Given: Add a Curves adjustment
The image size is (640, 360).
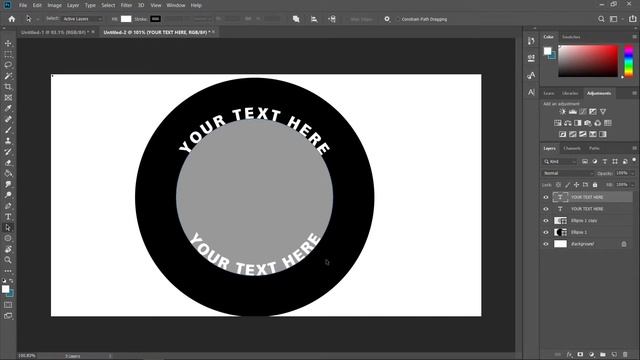Looking at the screenshot, I should click(x=582, y=112).
